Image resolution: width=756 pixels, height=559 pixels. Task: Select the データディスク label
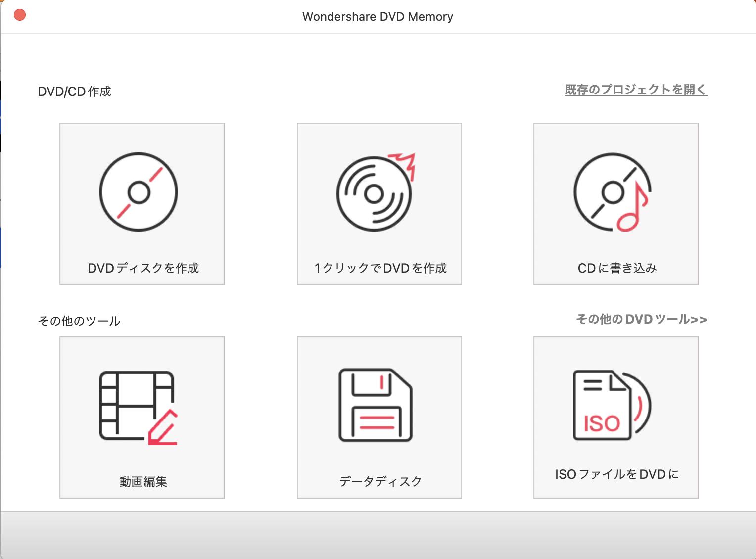tap(380, 481)
